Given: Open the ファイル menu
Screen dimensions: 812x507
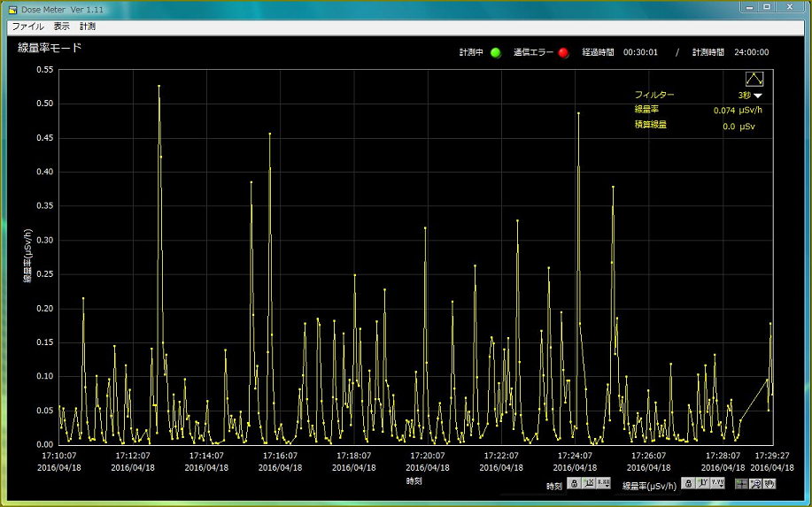Looking at the screenshot, I should (x=27, y=27).
